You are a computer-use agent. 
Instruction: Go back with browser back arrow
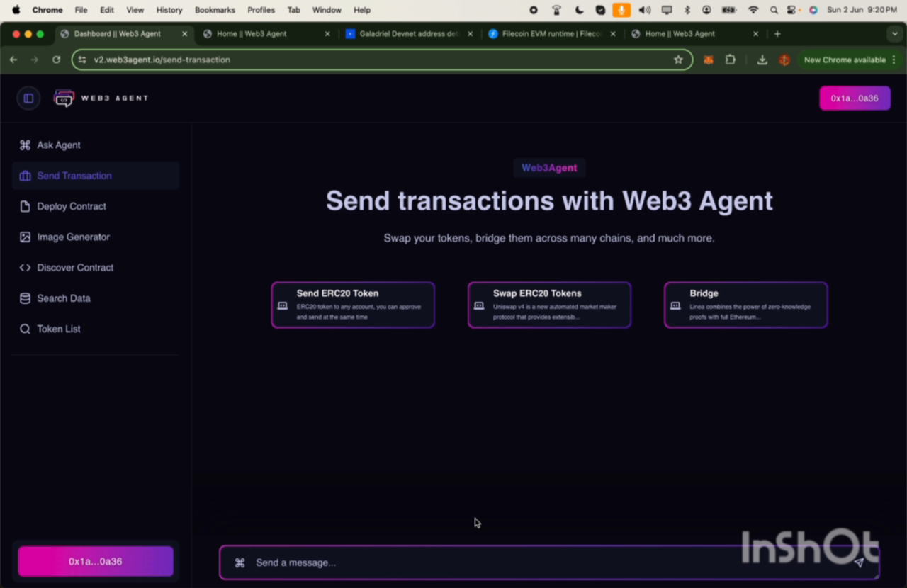(13, 60)
